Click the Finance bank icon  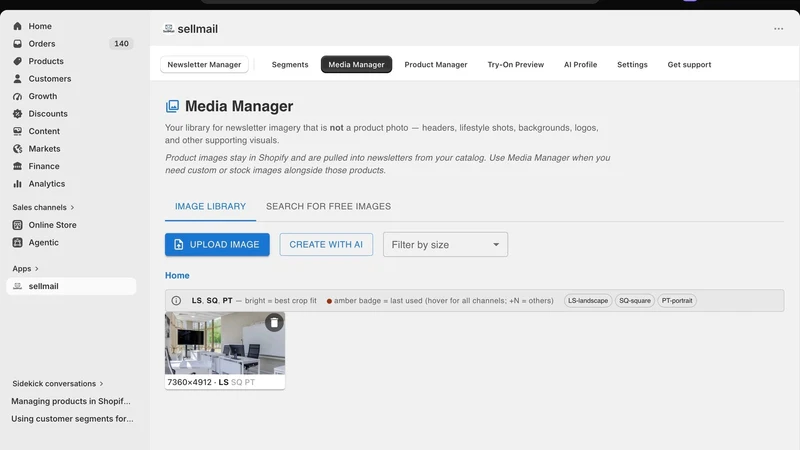(17, 166)
